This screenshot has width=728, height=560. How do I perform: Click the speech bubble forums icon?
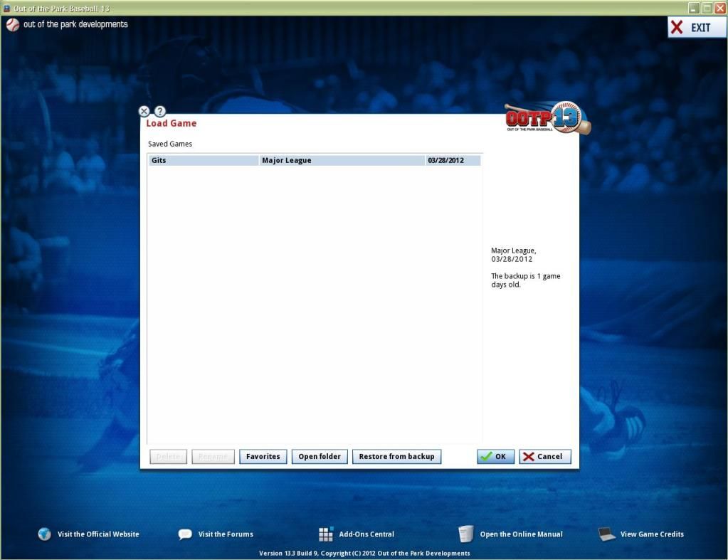coord(185,534)
